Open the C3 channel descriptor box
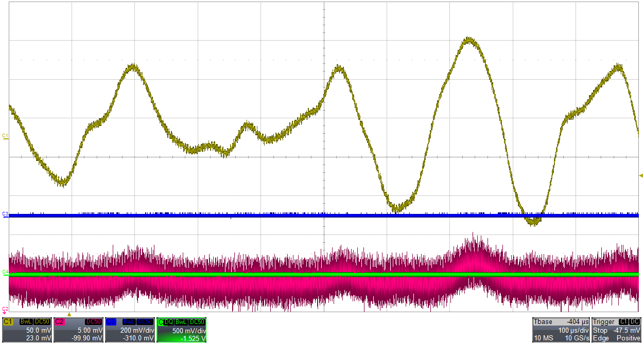 click(130, 330)
